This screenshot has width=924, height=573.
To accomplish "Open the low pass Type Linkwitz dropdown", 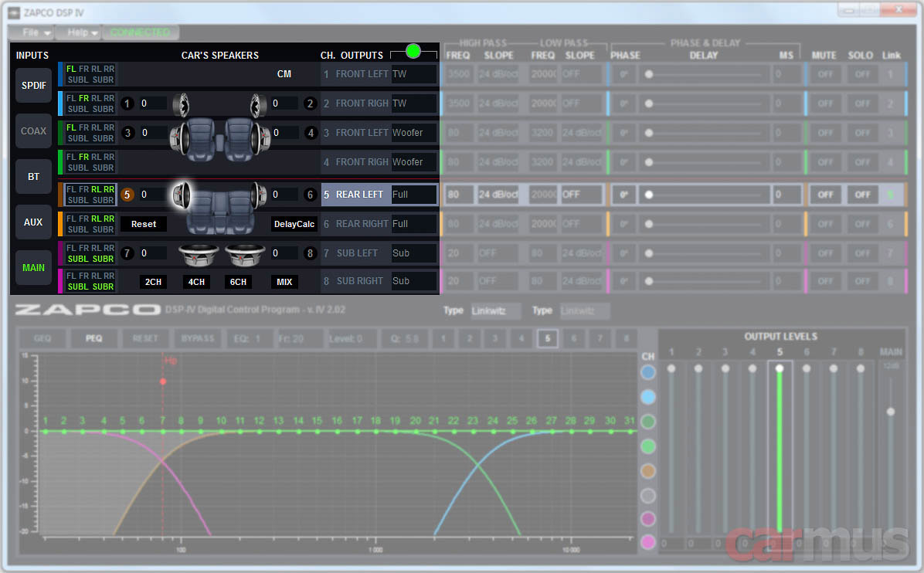I will click(x=585, y=311).
